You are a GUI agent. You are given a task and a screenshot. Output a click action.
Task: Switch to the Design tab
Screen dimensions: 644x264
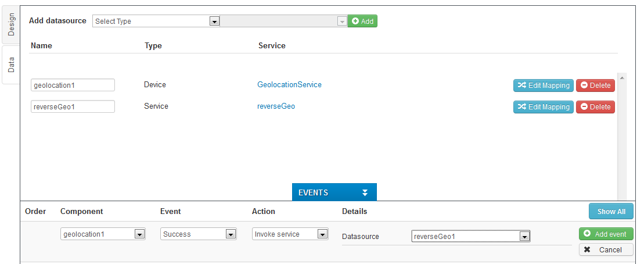(11, 23)
